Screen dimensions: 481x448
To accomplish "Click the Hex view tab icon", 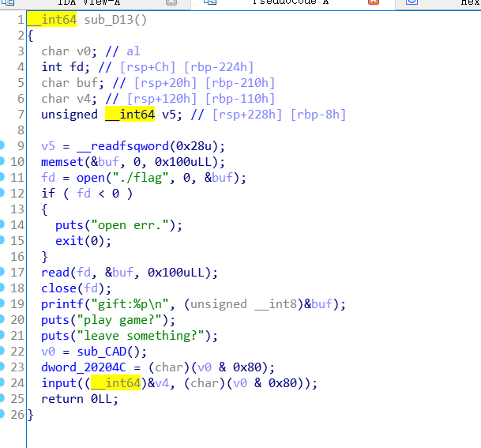I will [x=411, y=4].
